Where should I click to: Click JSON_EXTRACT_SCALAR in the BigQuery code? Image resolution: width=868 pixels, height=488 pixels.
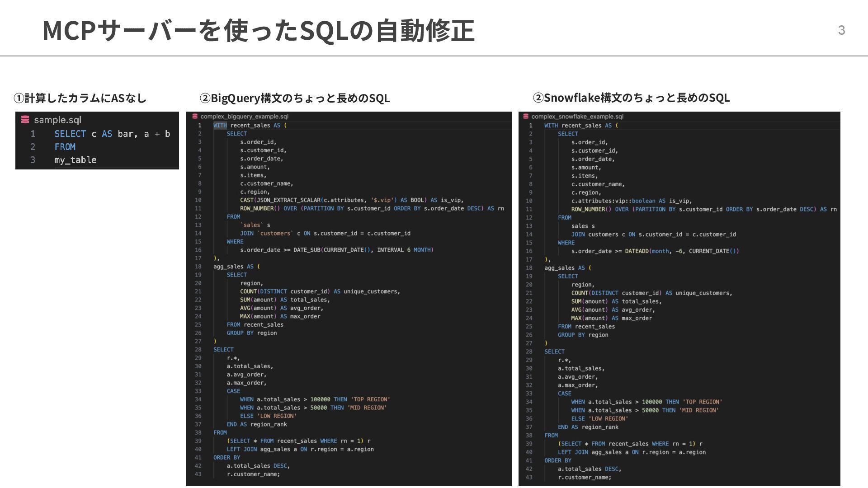[288, 200]
